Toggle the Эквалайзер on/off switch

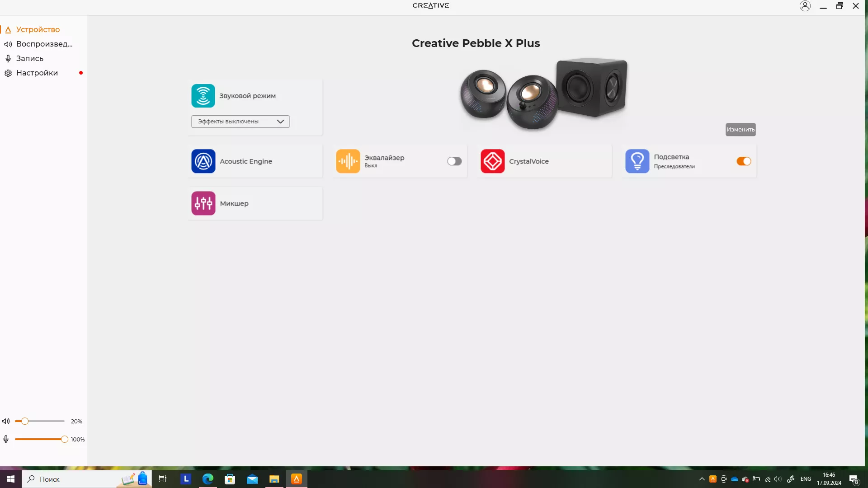(x=454, y=161)
